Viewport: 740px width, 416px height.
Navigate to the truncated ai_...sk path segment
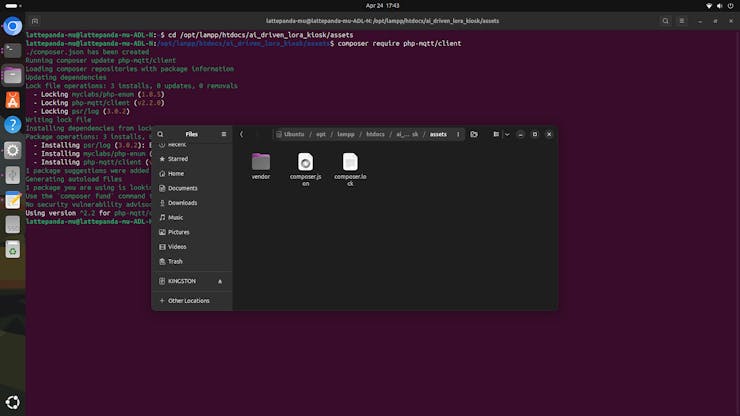[x=407, y=134]
